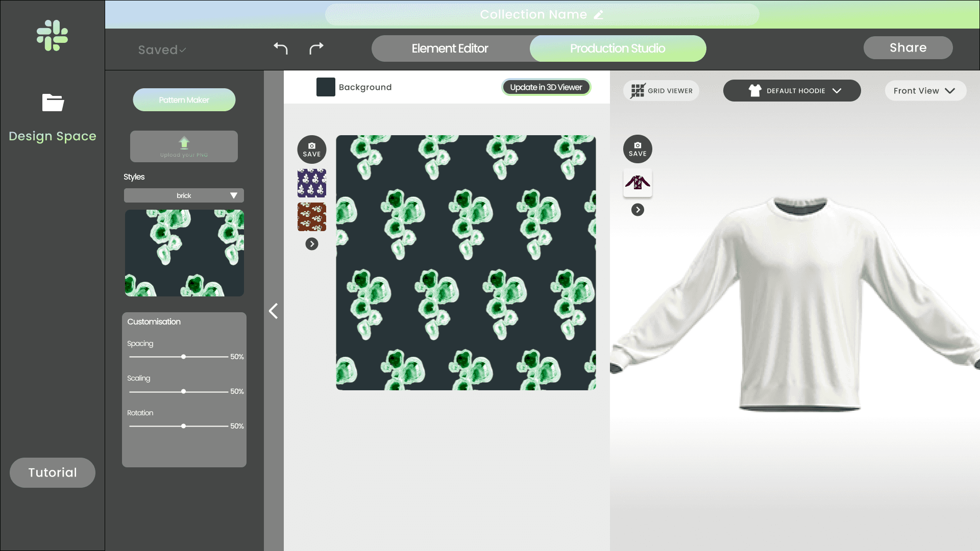
Task: Open Design Space folder icon
Action: [x=53, y=103]
